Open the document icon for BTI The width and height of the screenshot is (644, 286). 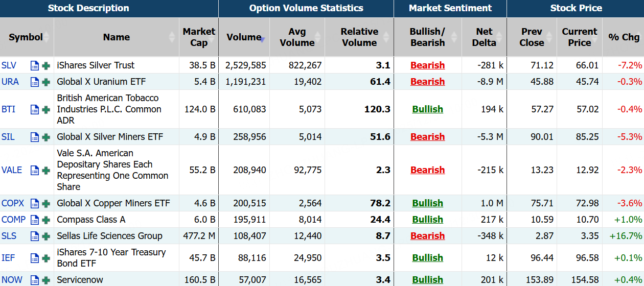(x=35, y=109)
